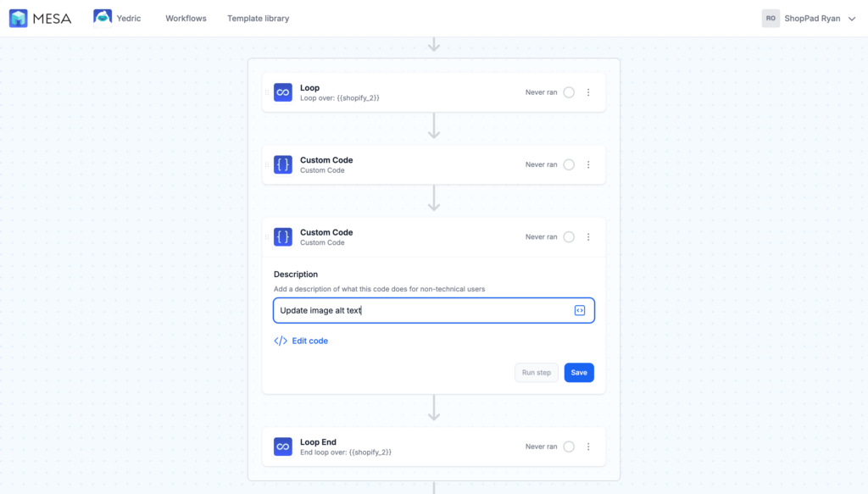The height and width of the screenshot is (494, 868).
Task: Click the Loop End infinity icon
Action: (x=282, y=447)
